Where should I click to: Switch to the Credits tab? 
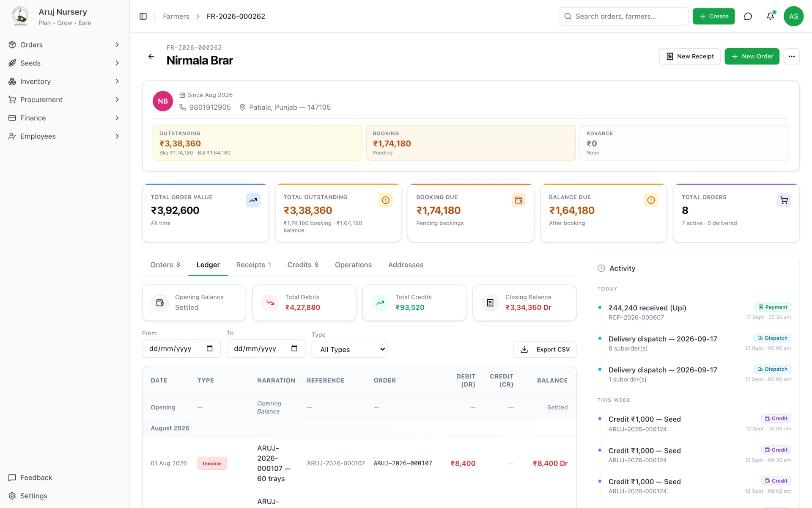point(303,265)
